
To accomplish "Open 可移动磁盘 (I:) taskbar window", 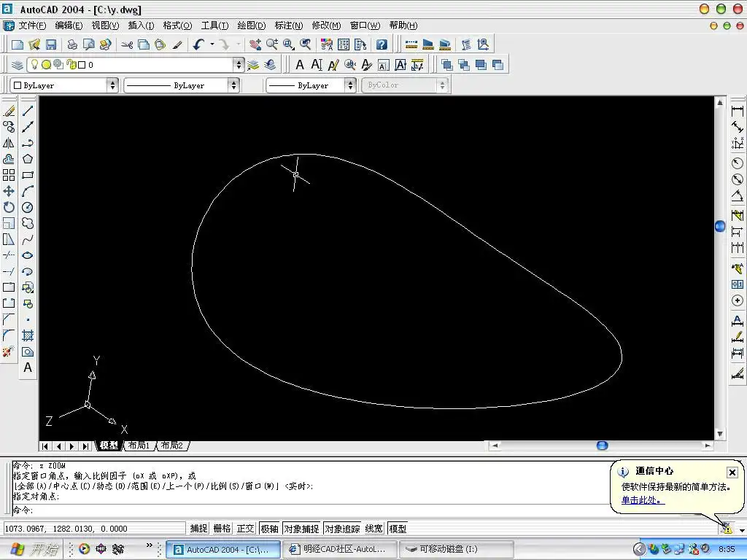I will [x=456, y=549].
